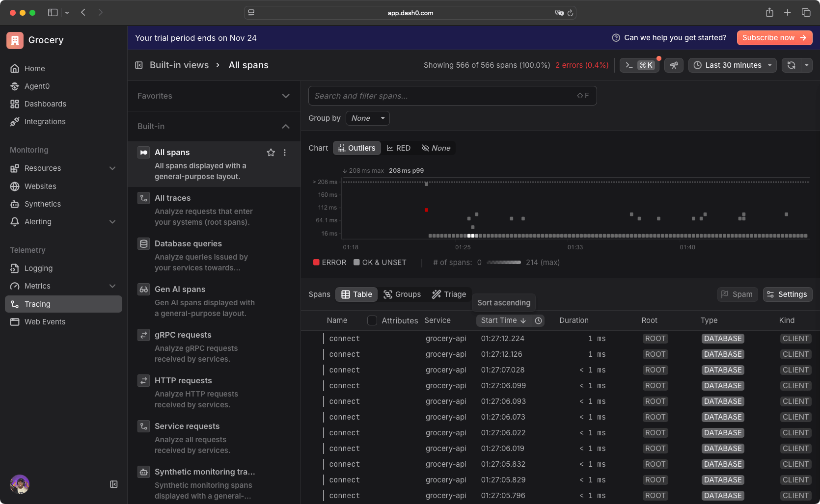Click the telescope icon in the top toolbar
Screen dimensions: 820x504
(674, 65)
